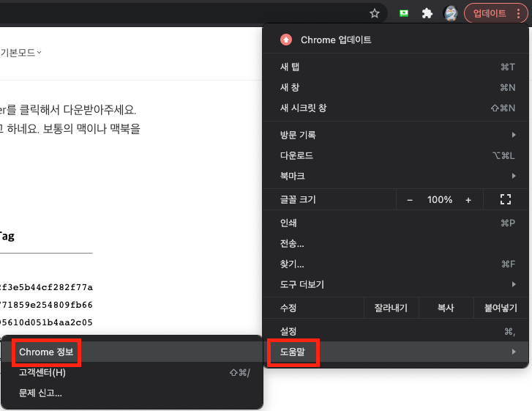This screenshot has width=532, height=411.
Task: Expand the 북마크 submenu
Action: (x=395, y=176)
